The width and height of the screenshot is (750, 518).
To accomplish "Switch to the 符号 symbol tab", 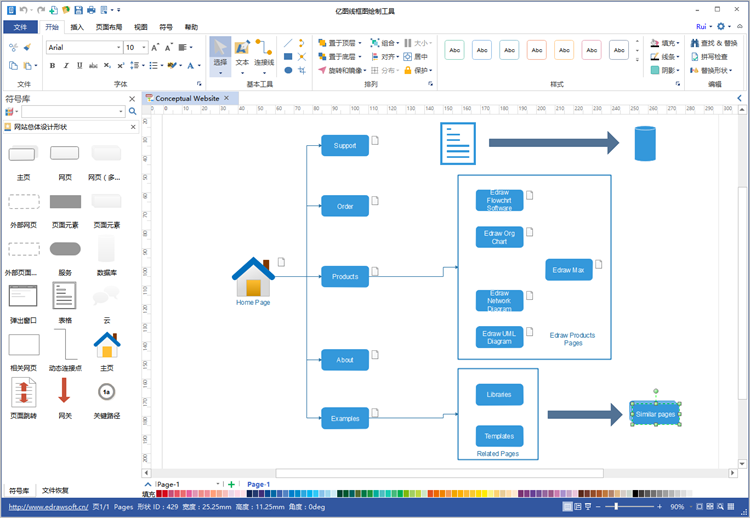I will click(165, 27).
